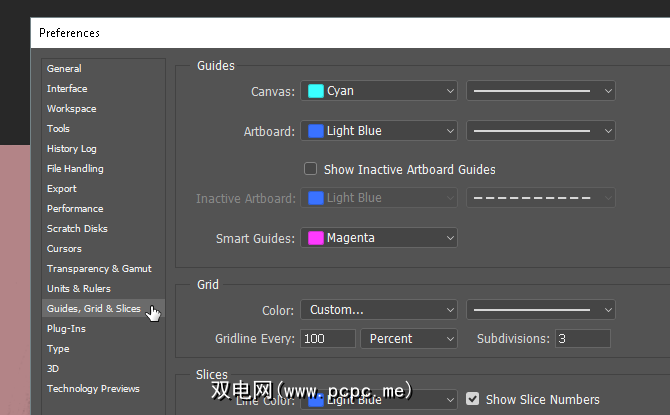Click the Gridline Every value field
The height and width of the screenshot is (415, 670).
(328, 339)
